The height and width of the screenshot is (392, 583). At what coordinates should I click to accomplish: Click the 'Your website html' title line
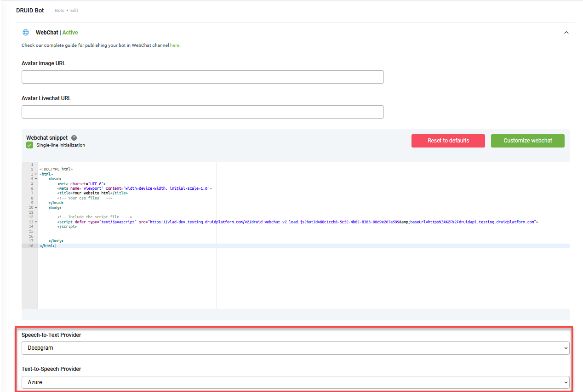point(92,193)
